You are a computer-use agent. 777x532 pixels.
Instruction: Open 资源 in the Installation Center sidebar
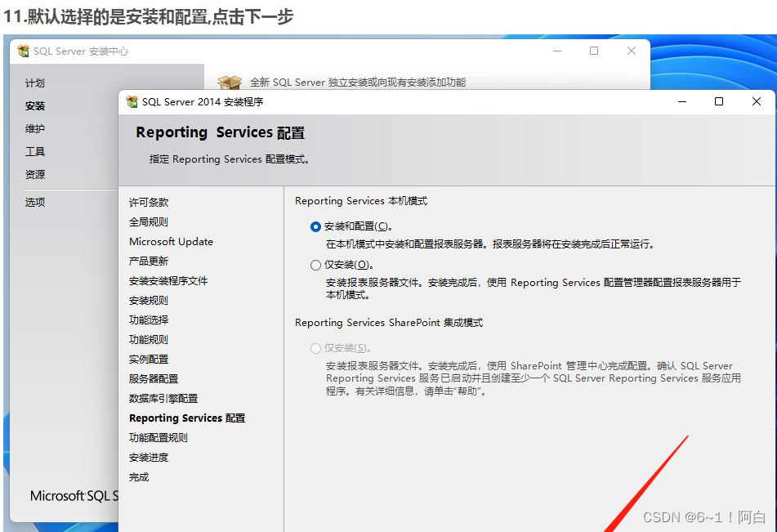pyautogui.click(x=35, y=175)
